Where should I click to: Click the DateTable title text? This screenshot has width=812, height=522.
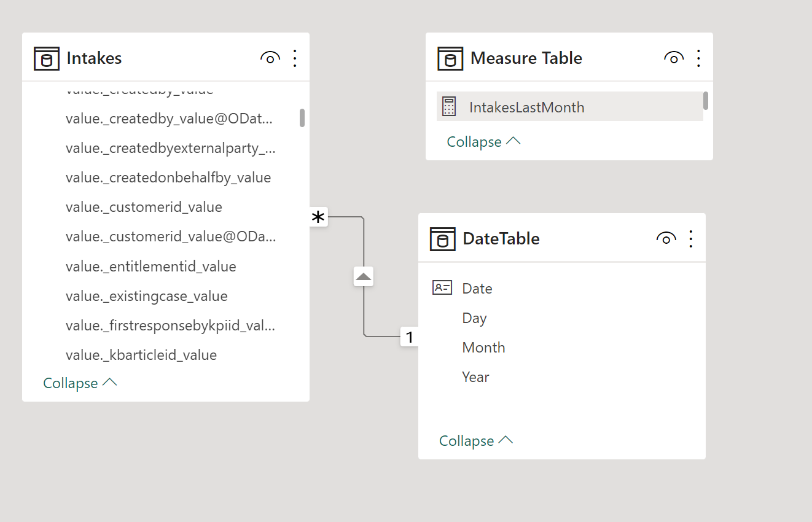pyautogui.click(x=501, y=239)
